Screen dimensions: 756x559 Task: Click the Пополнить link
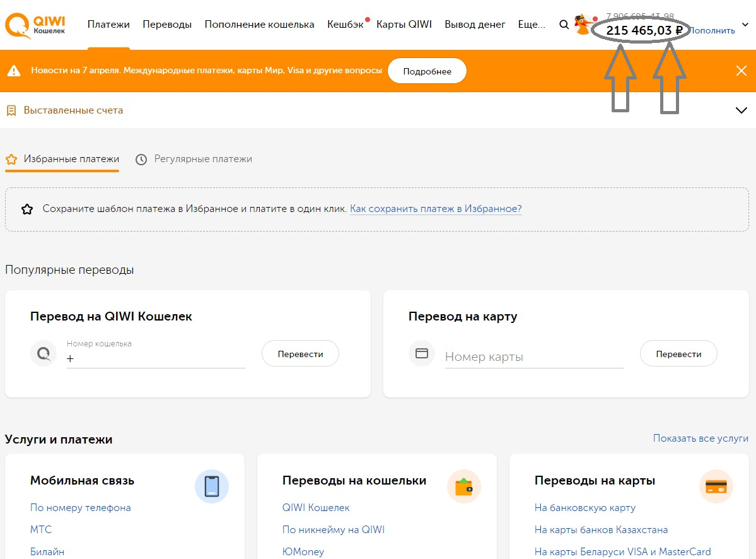click(x=712, y=30)
